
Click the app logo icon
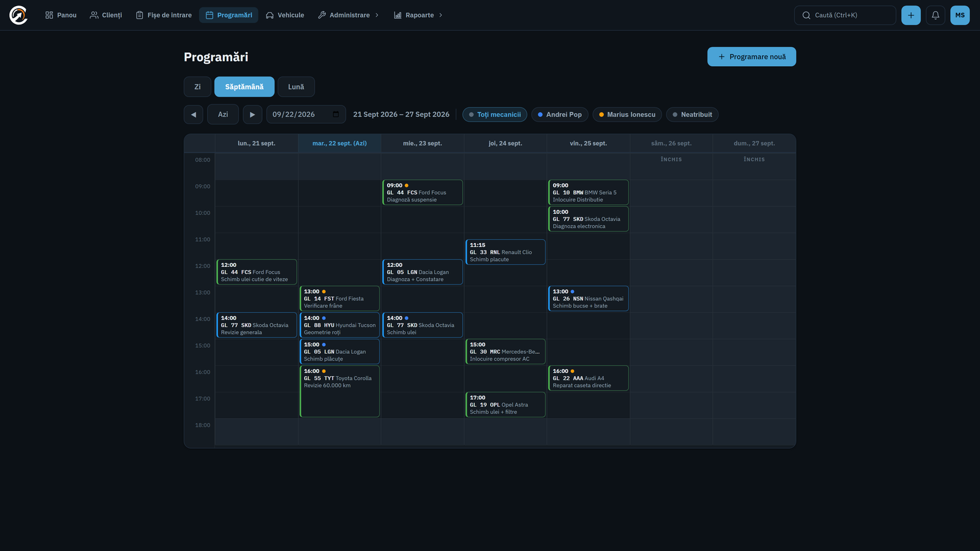click(x=18, y=15)
